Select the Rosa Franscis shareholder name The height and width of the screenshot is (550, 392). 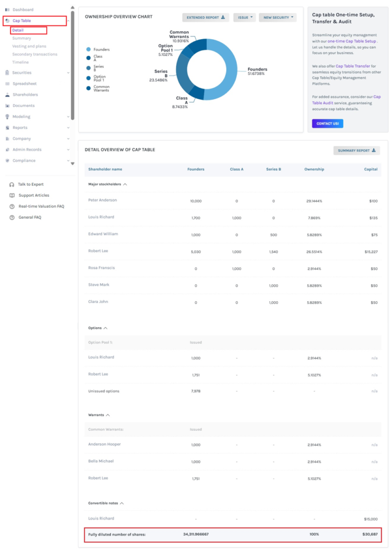pos(101,268)
